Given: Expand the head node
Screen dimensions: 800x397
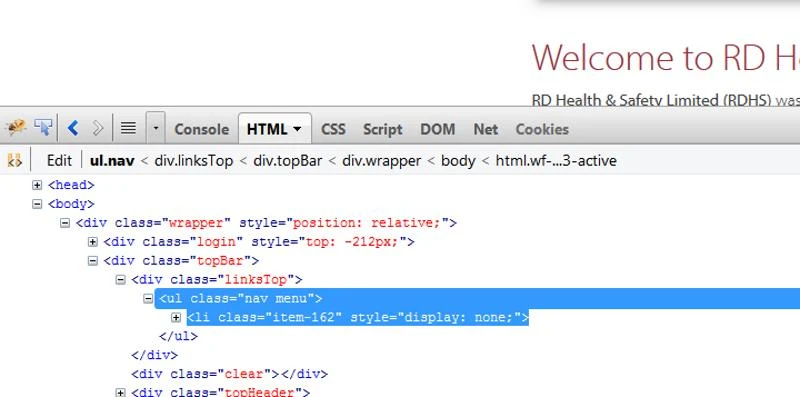Looking at the screenshot, I should click(37, 185).
